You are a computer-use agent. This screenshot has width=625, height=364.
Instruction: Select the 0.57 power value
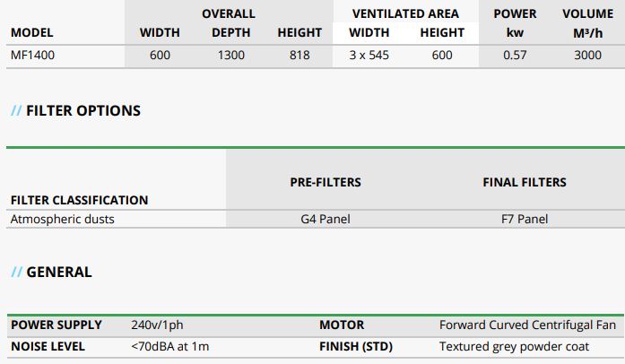point(516,56)
